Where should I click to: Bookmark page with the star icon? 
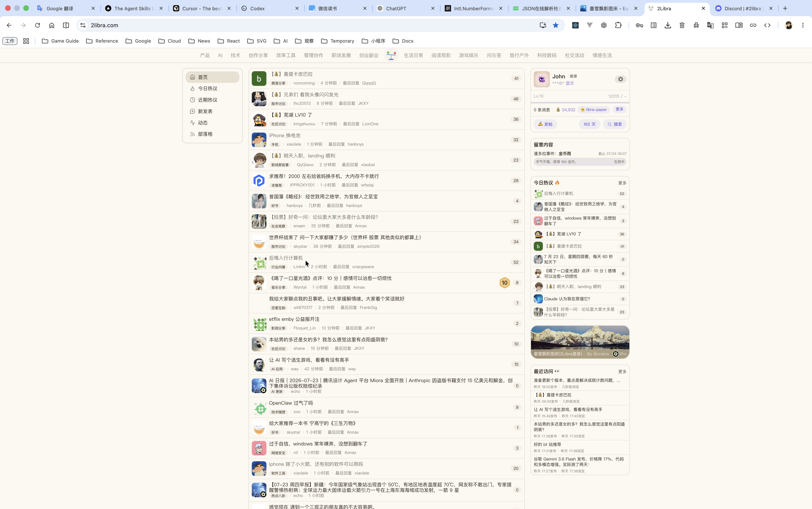coord(556,25)
